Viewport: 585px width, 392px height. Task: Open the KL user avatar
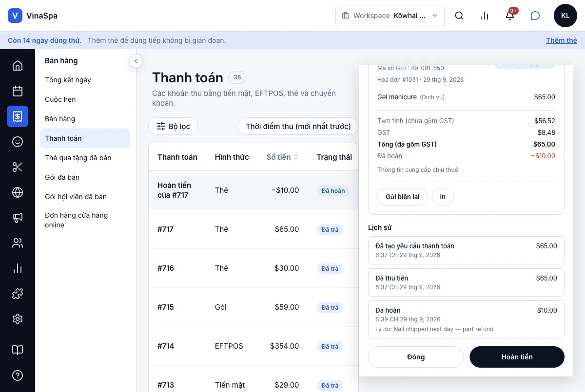pyautogui.click(x=565, y=16)
